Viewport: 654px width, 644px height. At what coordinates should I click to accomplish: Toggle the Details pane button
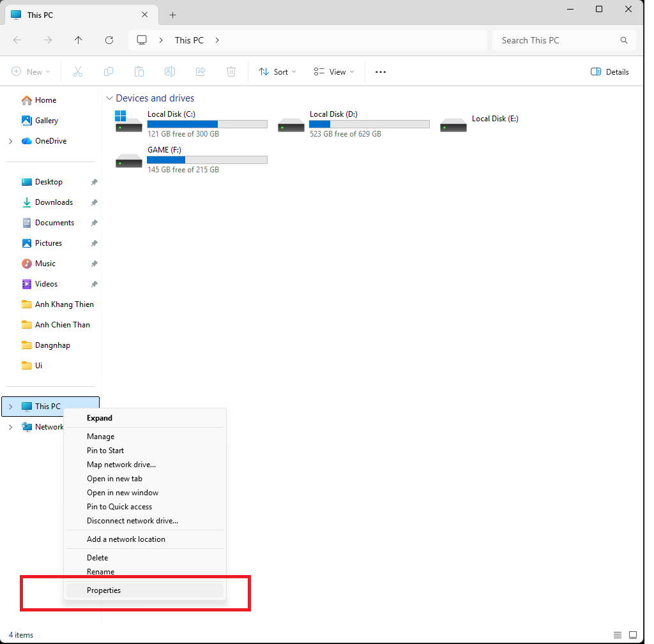[610, 72]
